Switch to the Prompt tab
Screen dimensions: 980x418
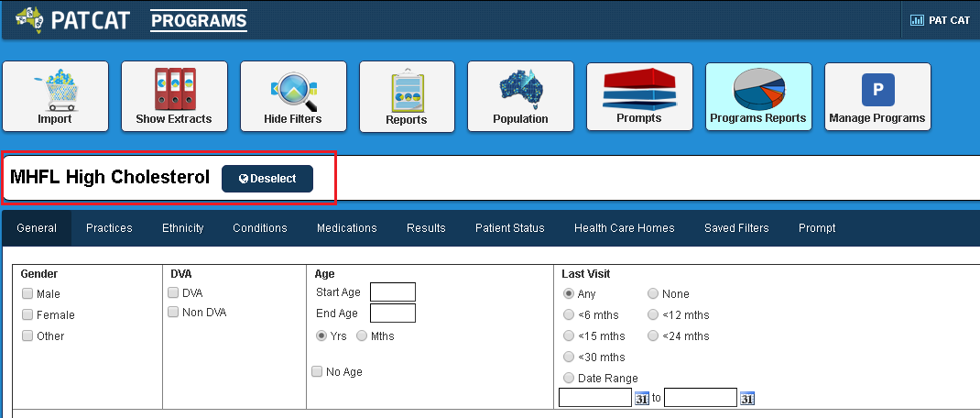(x=817, y=227)
